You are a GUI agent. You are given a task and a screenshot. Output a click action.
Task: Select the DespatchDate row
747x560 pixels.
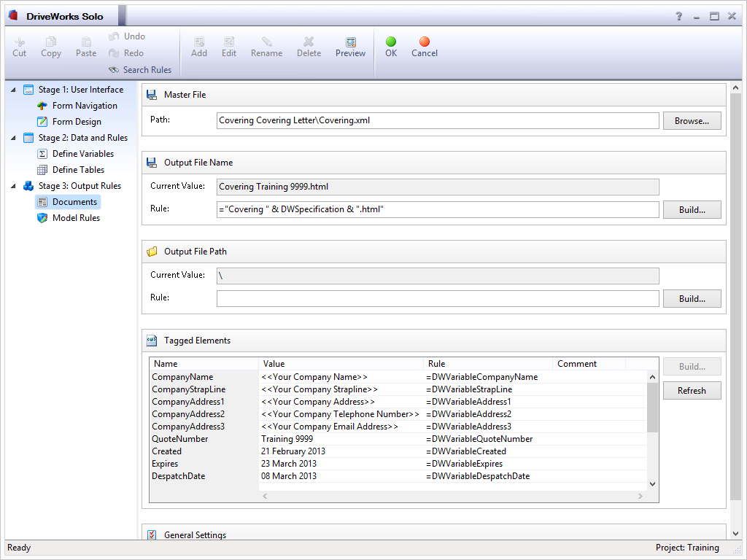[398, 475]
